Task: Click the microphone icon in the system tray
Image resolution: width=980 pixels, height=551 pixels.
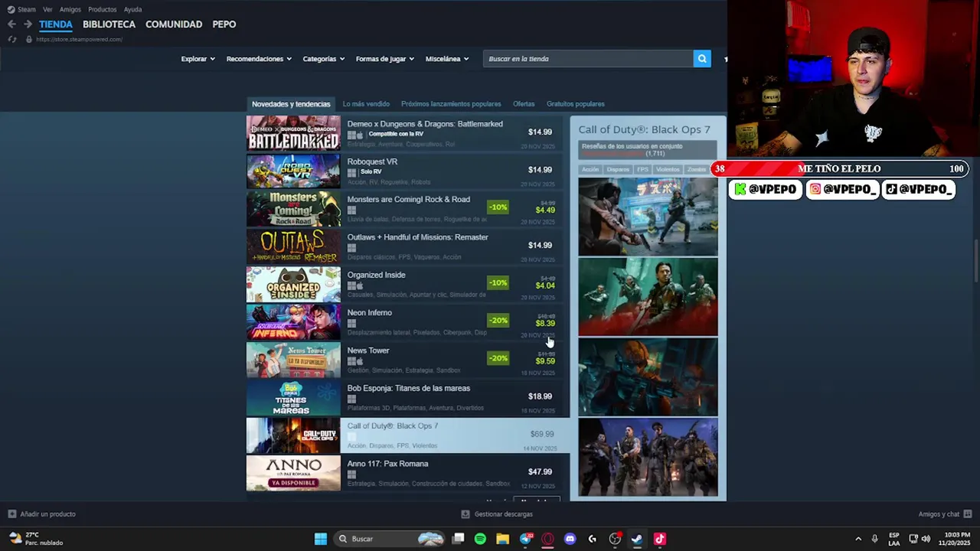Action: 874,539
